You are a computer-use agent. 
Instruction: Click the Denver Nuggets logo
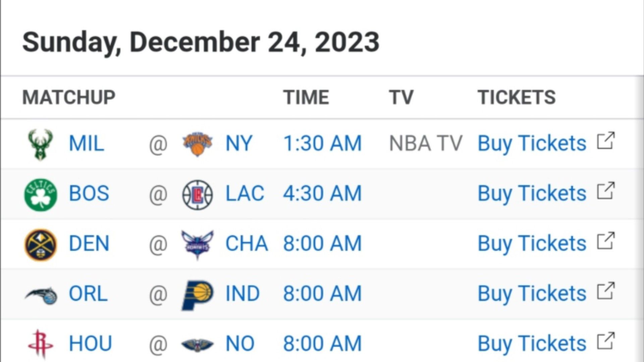tap(41, 244)
